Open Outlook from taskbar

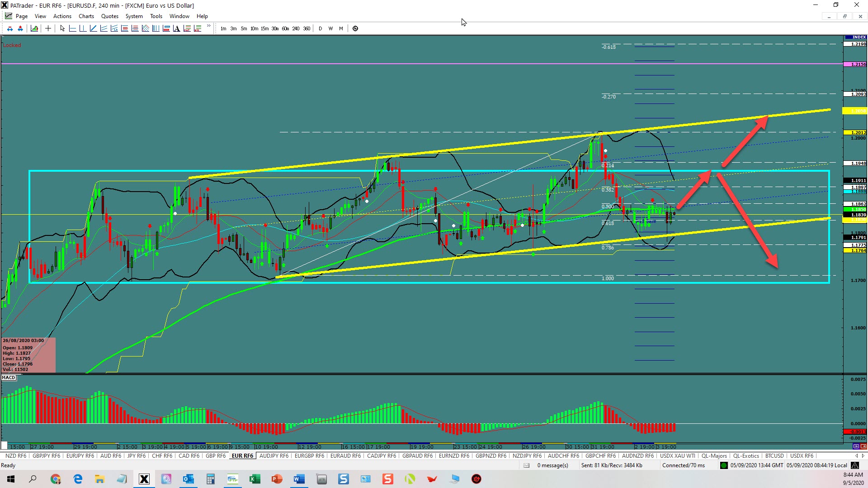(188, 479)
